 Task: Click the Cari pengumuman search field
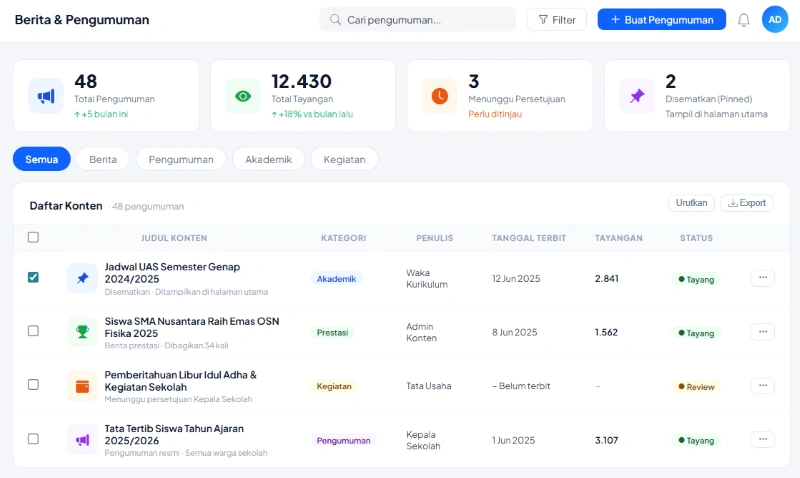point(420,20)
